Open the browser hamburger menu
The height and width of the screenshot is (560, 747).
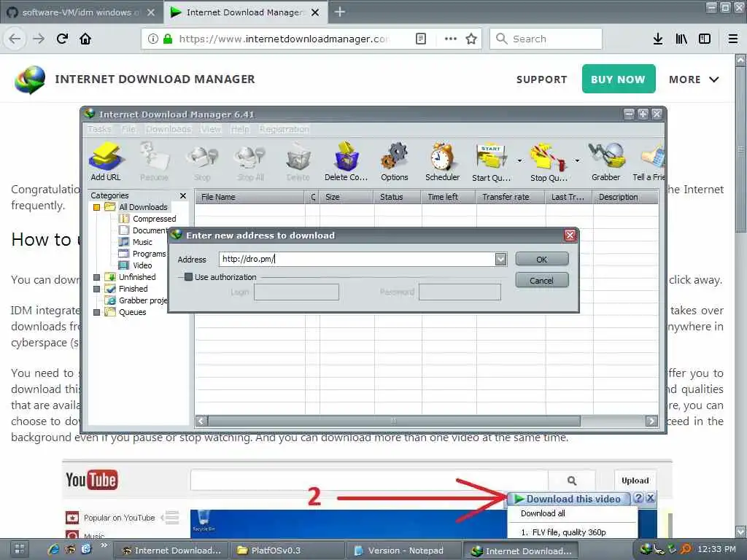733,39
